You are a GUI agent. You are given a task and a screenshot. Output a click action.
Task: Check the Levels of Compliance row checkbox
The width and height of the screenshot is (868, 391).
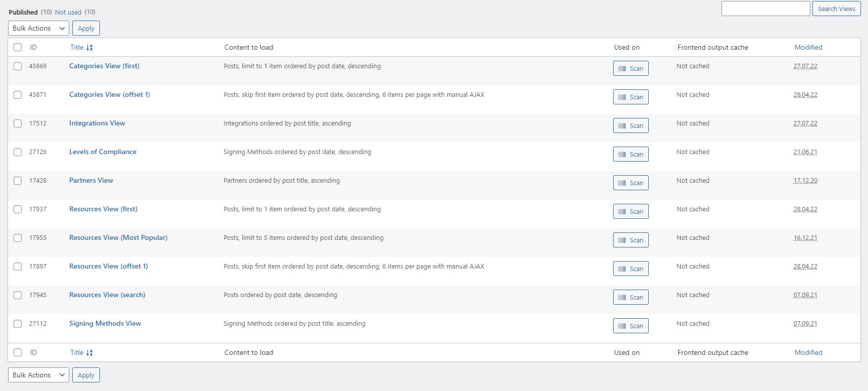18,152
